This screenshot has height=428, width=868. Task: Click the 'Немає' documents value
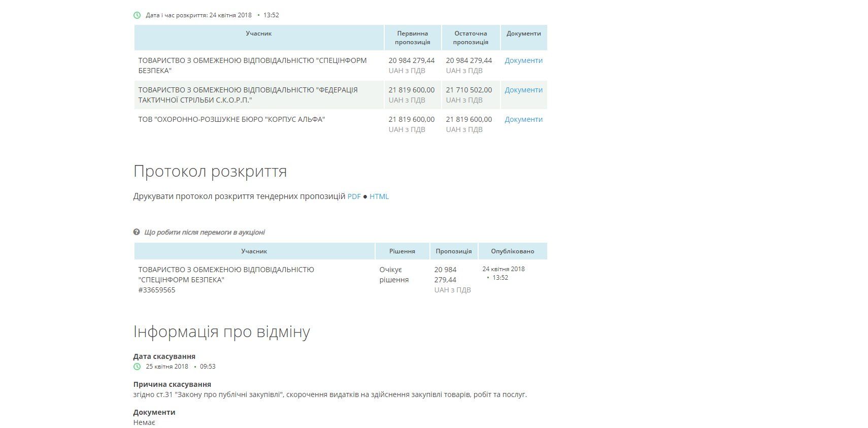(144, 422)
